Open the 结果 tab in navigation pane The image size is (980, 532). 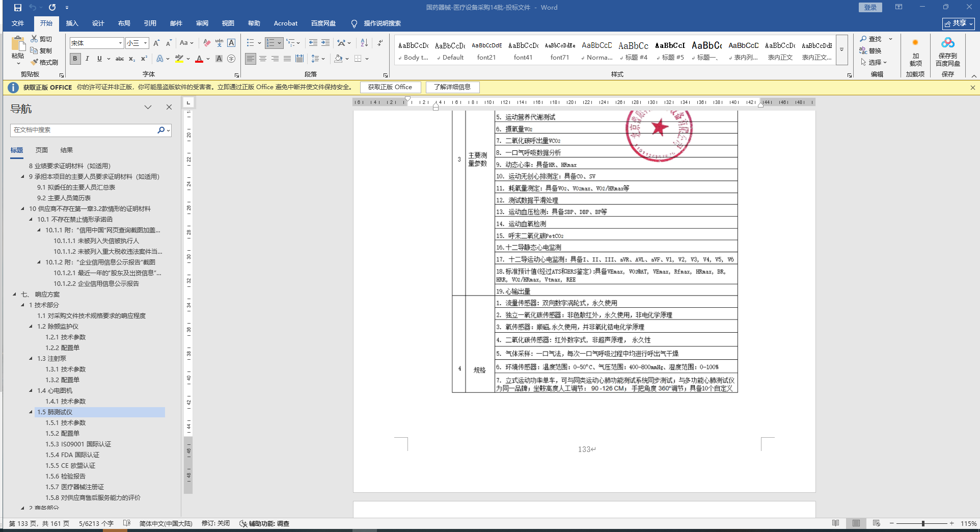click(x=67, y=150)
